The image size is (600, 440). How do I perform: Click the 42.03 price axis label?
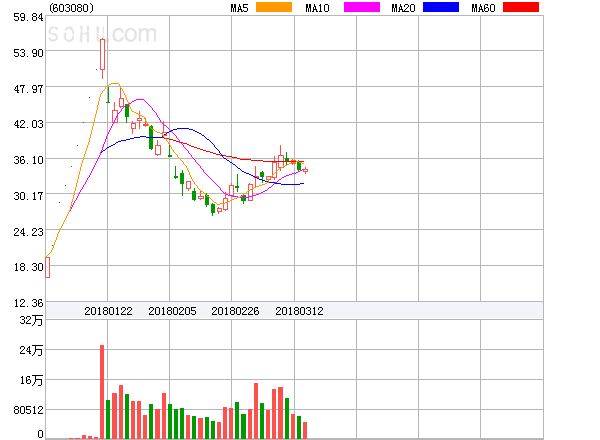(x=28, y=124)
